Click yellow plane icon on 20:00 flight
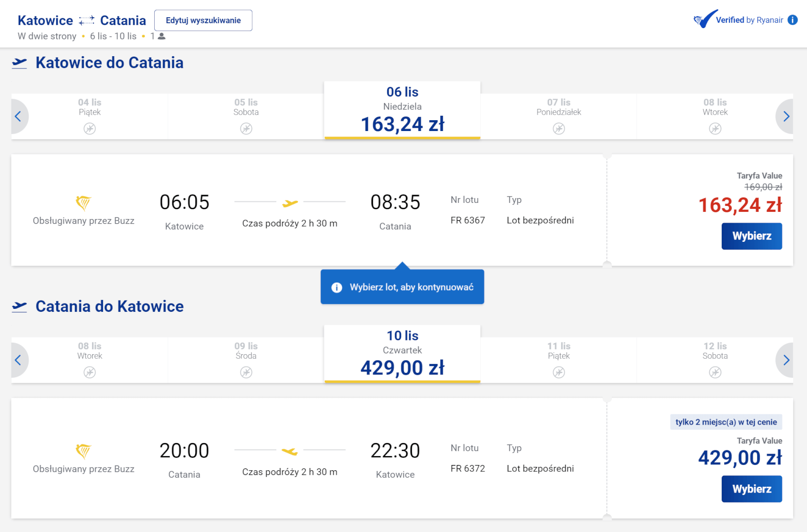 tap(290, 451)
